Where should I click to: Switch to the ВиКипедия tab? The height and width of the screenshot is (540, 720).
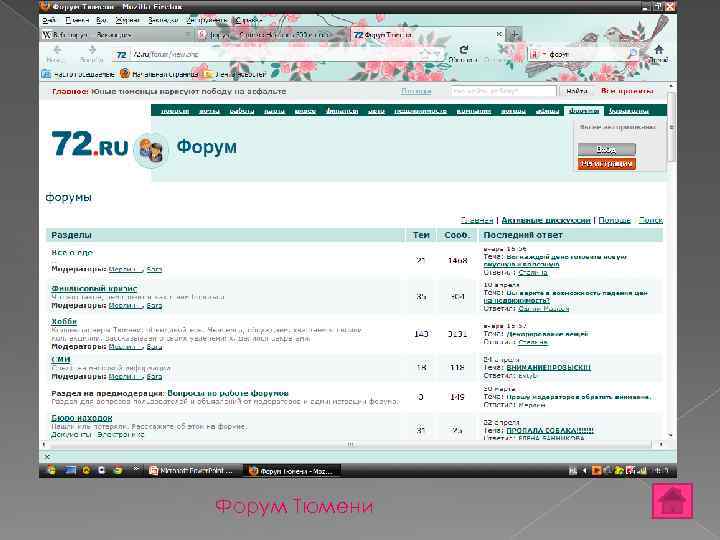(117, 34)
